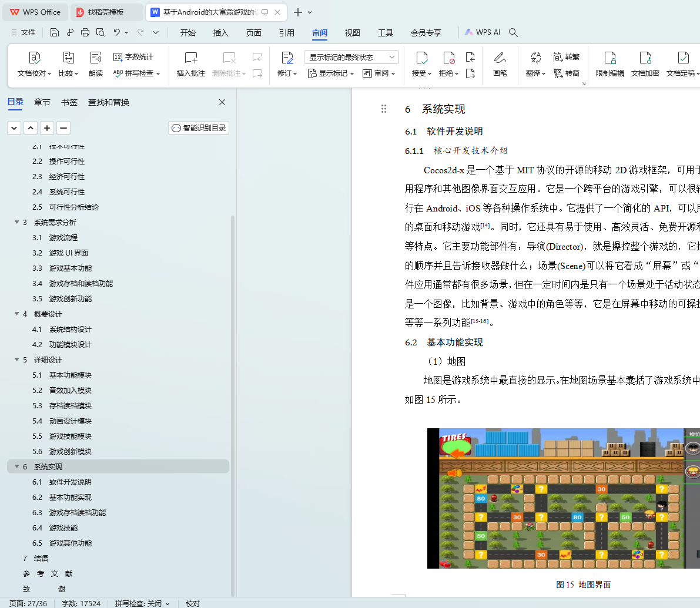
Task: Close the navigation pane
Action: (x=222, y=102)
